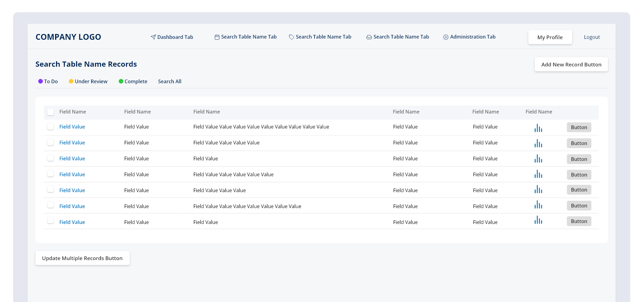644x302 pixels.
Task: Click the cell reading 'Field Value Value Value Value'
Action: click(226, 143)
